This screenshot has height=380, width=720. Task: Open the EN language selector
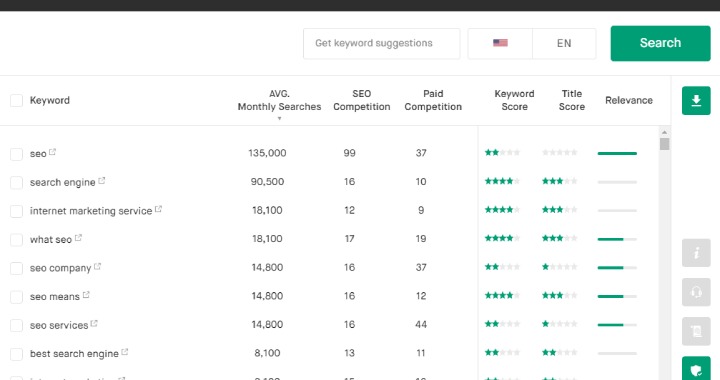pyautogui.click(x=564, y=43)
